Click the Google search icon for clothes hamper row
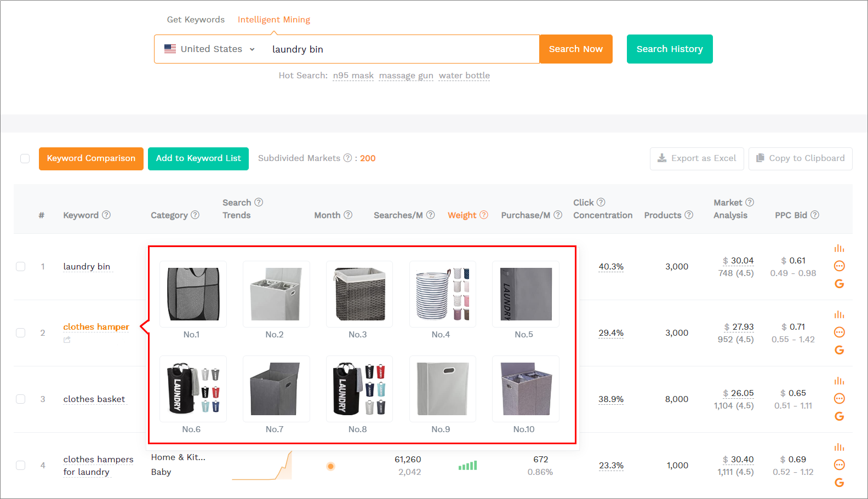868x499 pixels. (839, 350)
